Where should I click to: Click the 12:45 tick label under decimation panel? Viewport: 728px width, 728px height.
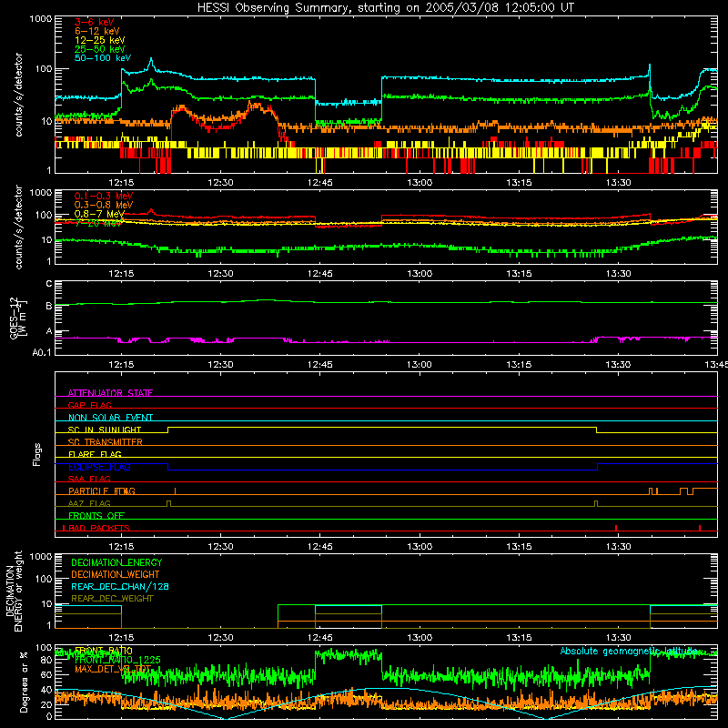(x=320, y=638)
